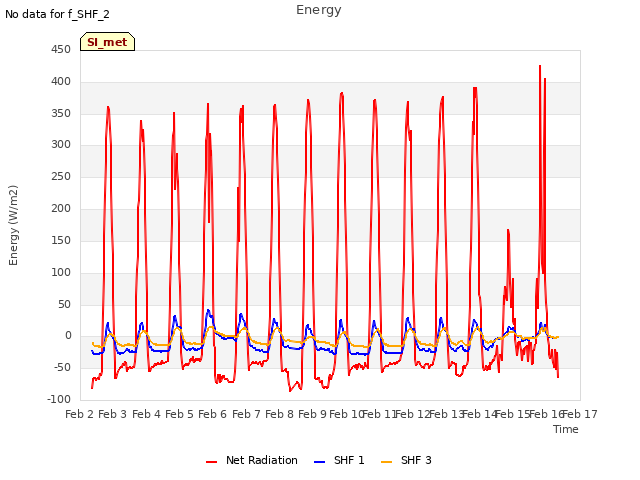Click the Energy (W/m2) axis label
640x480 pixels.
[x=13, y=225]
